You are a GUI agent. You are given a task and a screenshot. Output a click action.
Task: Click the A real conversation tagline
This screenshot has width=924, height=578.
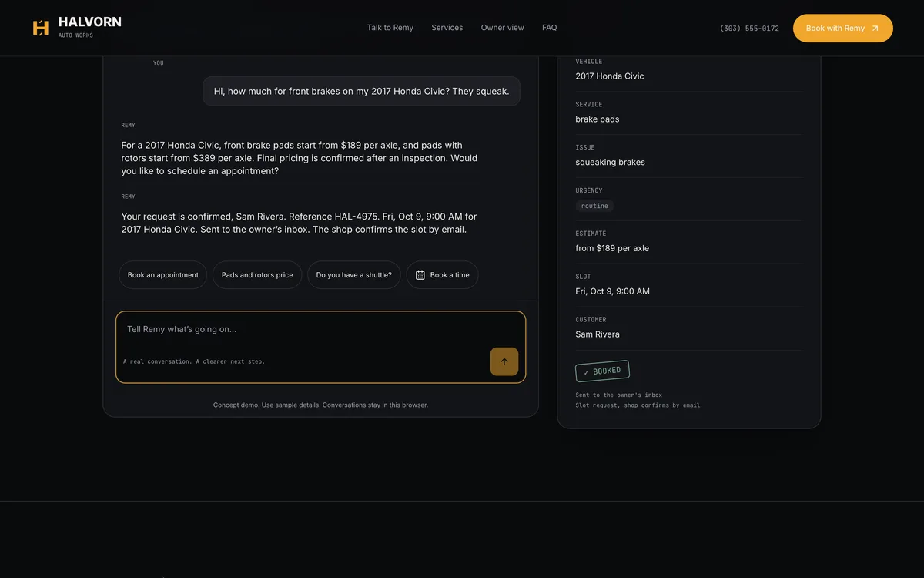[194, 361]
